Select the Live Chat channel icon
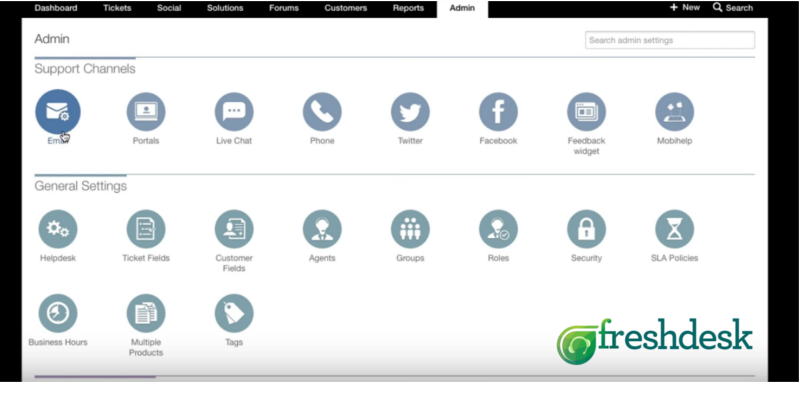Screen dimensions: 800x400 click(234, 111)
